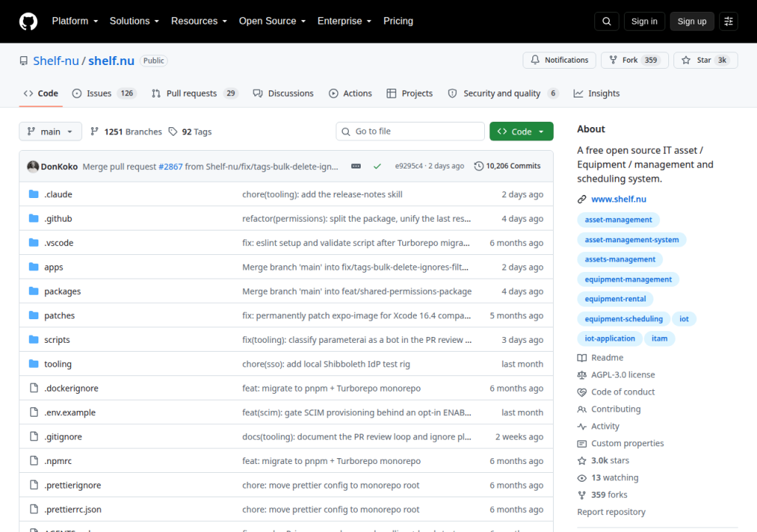Switch to the Actions tab
This screenshot has width=757, height=532.
click(x=350, y=93)
